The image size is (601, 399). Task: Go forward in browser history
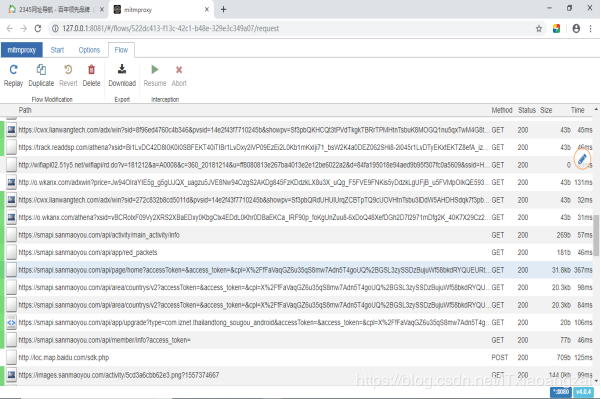tap(24, 28)
